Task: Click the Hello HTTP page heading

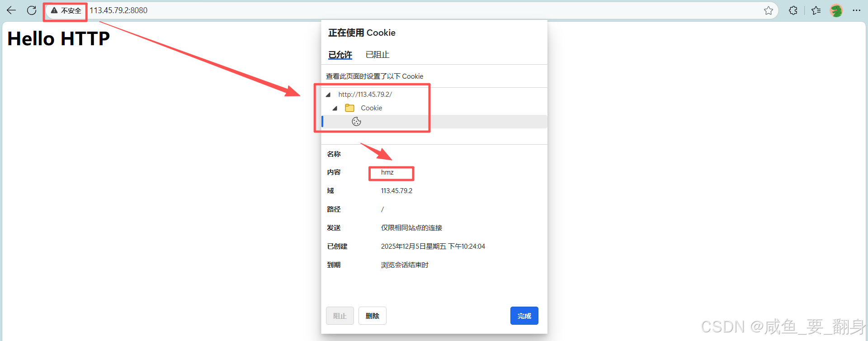Action: (x=59, y=38)
